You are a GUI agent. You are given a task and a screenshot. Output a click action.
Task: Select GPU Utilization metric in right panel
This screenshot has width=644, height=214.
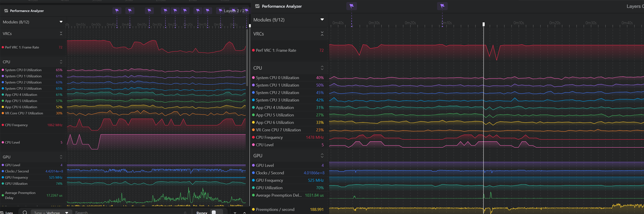[269, 188]
